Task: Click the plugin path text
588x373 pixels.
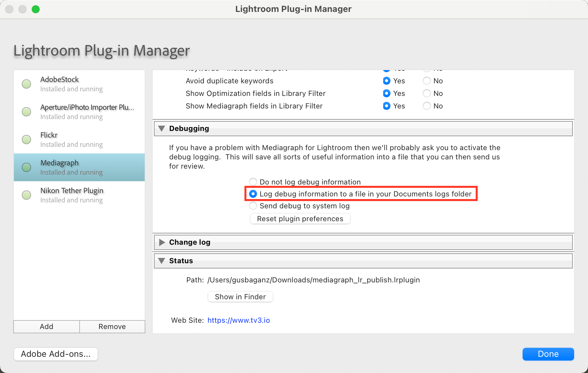Action: pyautogui.click(x=313, y=280)
